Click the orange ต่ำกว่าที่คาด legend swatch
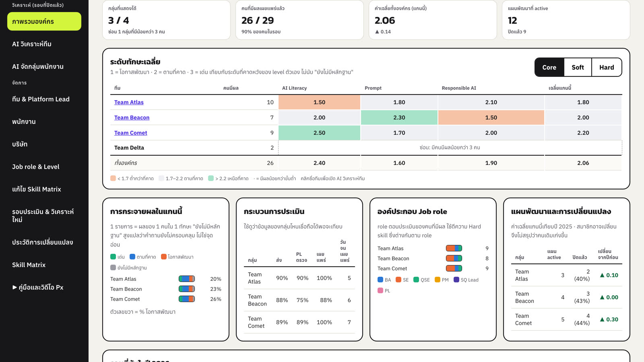 click(x=113, y=178)
